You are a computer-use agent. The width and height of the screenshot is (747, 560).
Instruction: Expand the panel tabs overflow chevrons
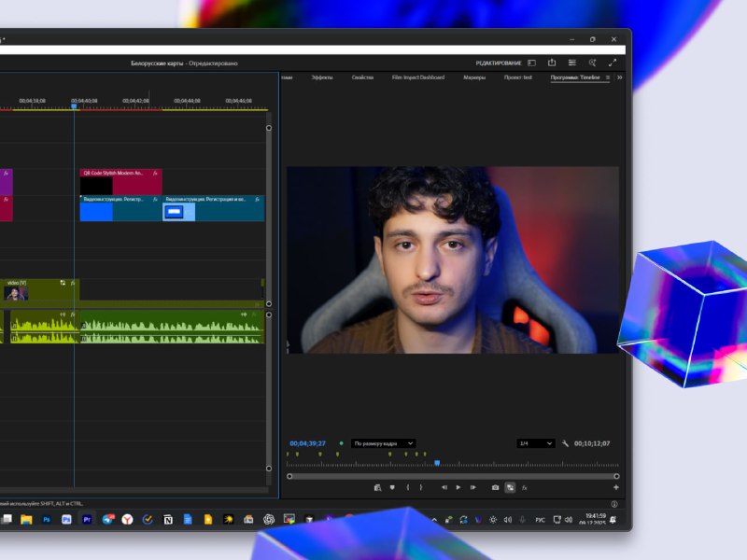tap(620, 77)
